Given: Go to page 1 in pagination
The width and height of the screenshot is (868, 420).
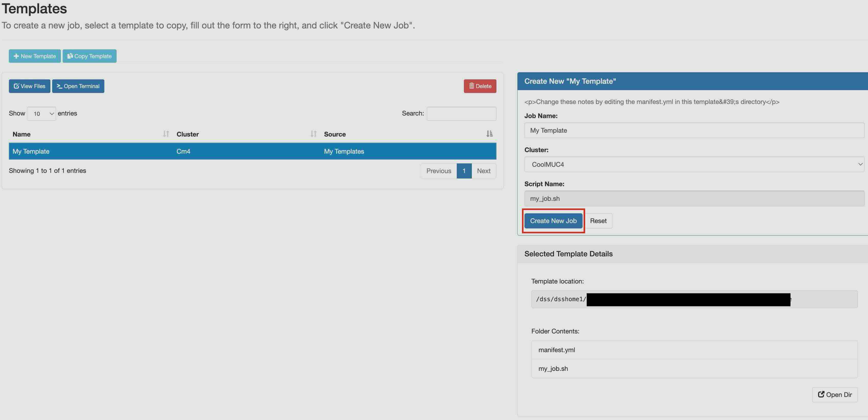Looking at the screenshot, I should (x=464, y=171).
